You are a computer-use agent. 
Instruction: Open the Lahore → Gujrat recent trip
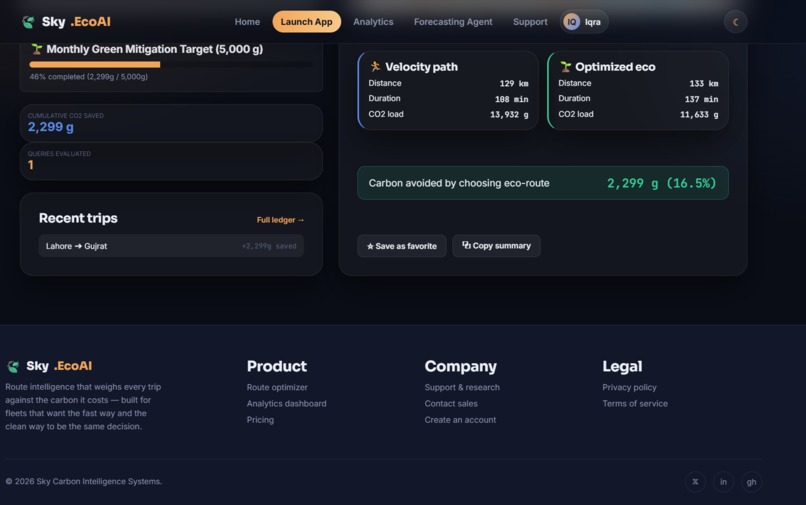pyautogui.click(x=171, y=246)
